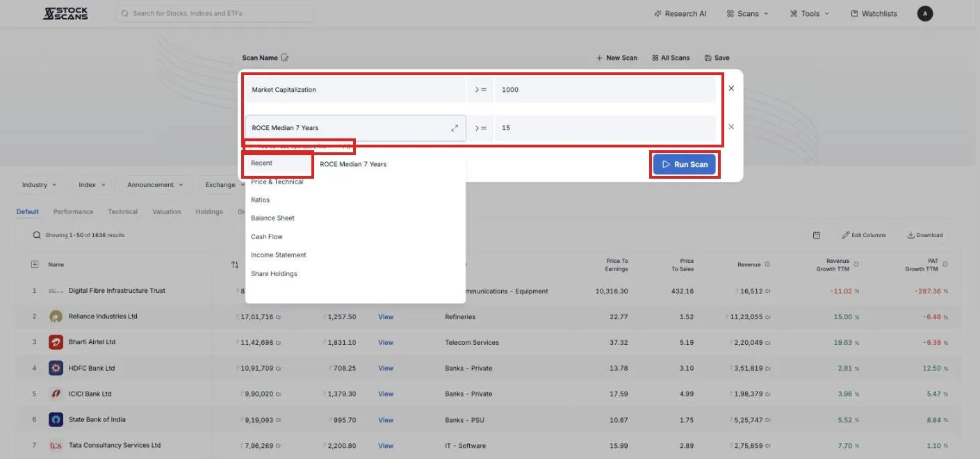Run the scan

(x=685, y=165)
